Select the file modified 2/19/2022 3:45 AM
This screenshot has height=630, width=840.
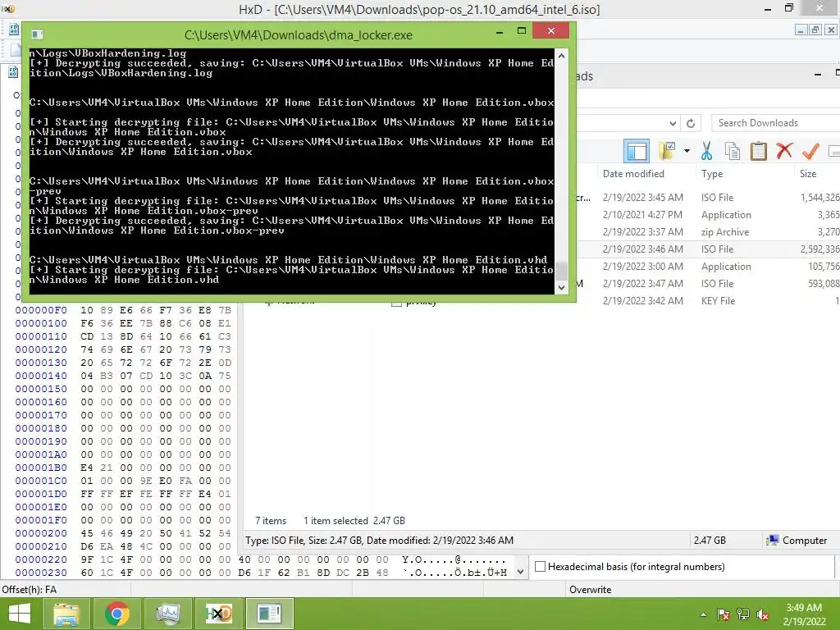(x=708, y=197)
